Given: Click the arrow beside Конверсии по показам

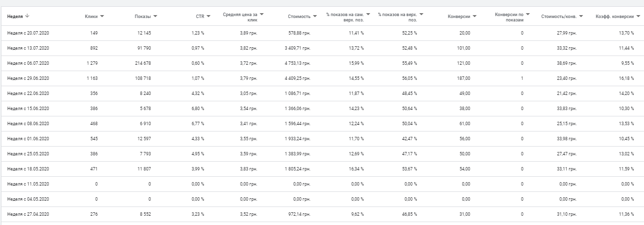Looking at the screenshot, I should click(x=528, y=15).
